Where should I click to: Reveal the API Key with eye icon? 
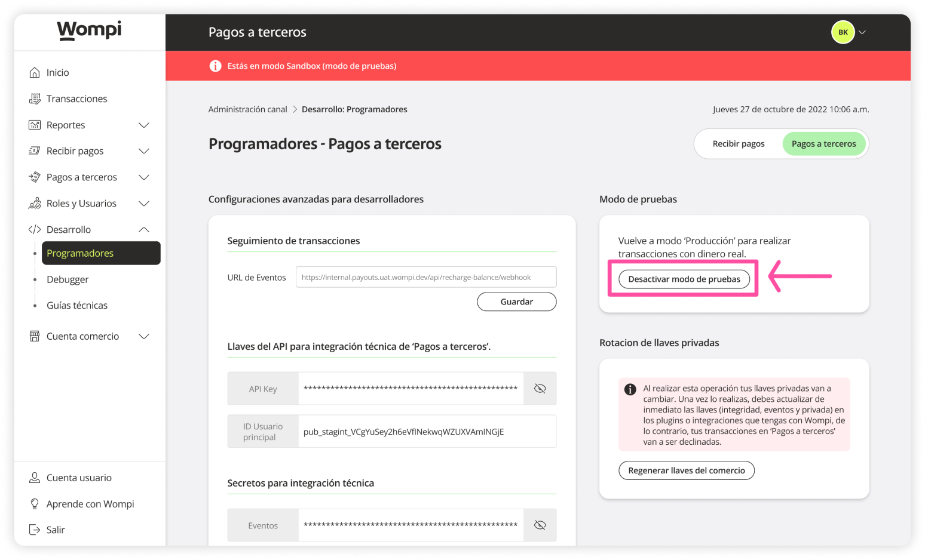[540, 389]
